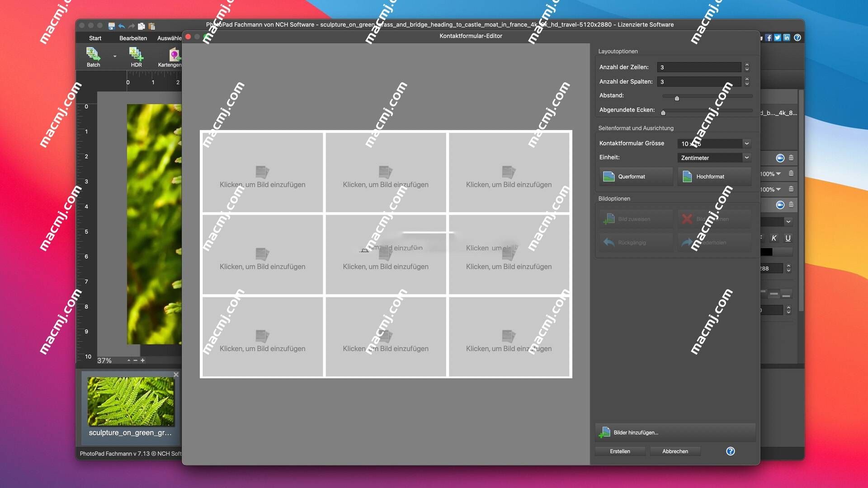Expand the Einheit unit dropdown
Viewport: 868px width, 488px height.
coord(713,157)
